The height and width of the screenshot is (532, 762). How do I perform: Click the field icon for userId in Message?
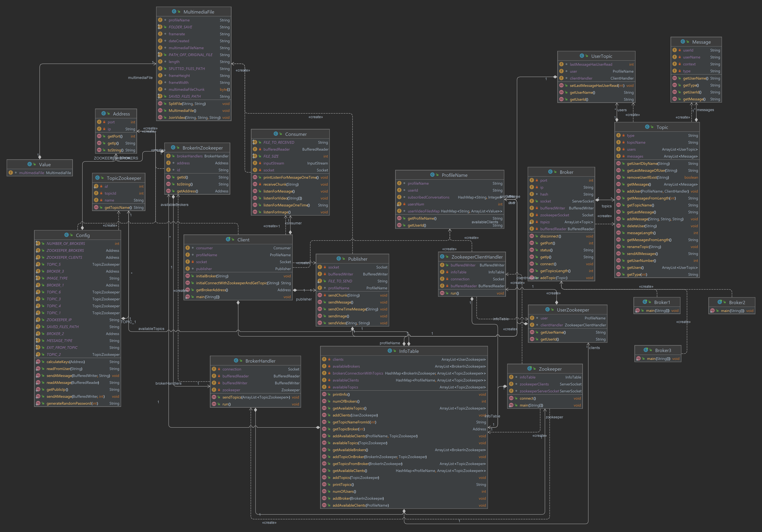tap(675, 50)
